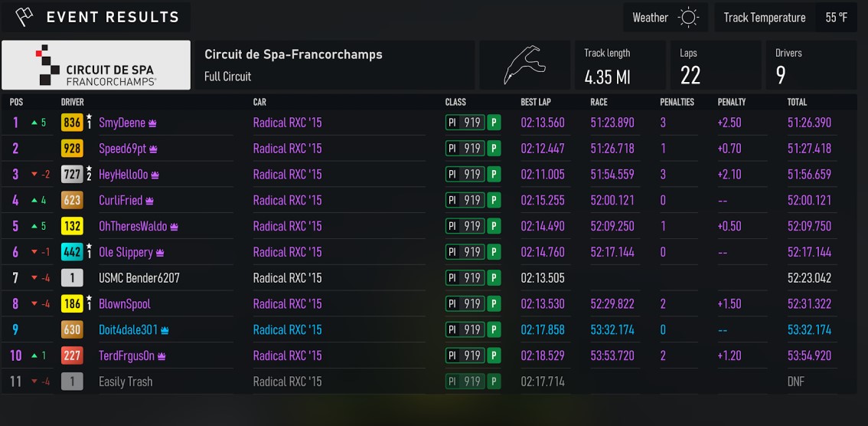The image size is (868, 426).
Task: Click the sunny weather icon
Action: tap(688, 18)
